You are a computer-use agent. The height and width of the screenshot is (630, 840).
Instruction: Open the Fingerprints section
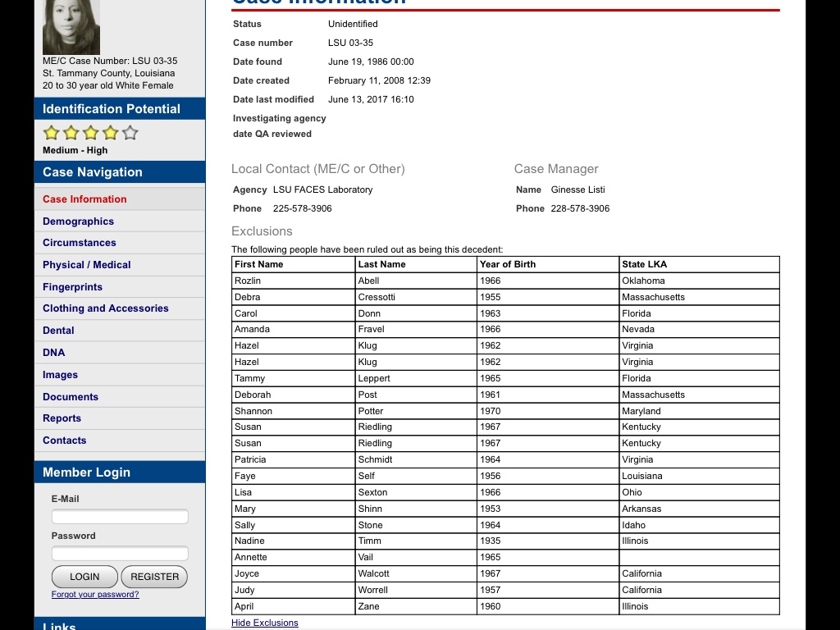pyautogui.click(x=72, y=287)
